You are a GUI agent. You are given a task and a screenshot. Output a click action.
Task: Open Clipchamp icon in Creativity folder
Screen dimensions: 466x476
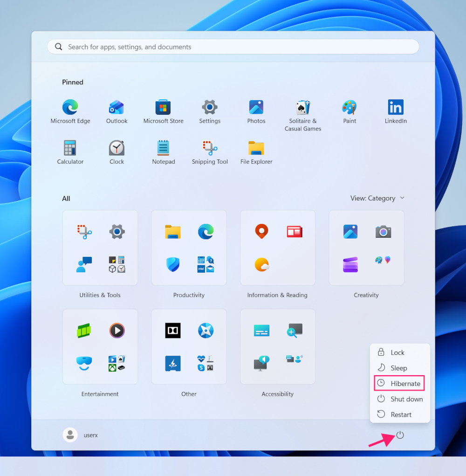coord(350,264)
